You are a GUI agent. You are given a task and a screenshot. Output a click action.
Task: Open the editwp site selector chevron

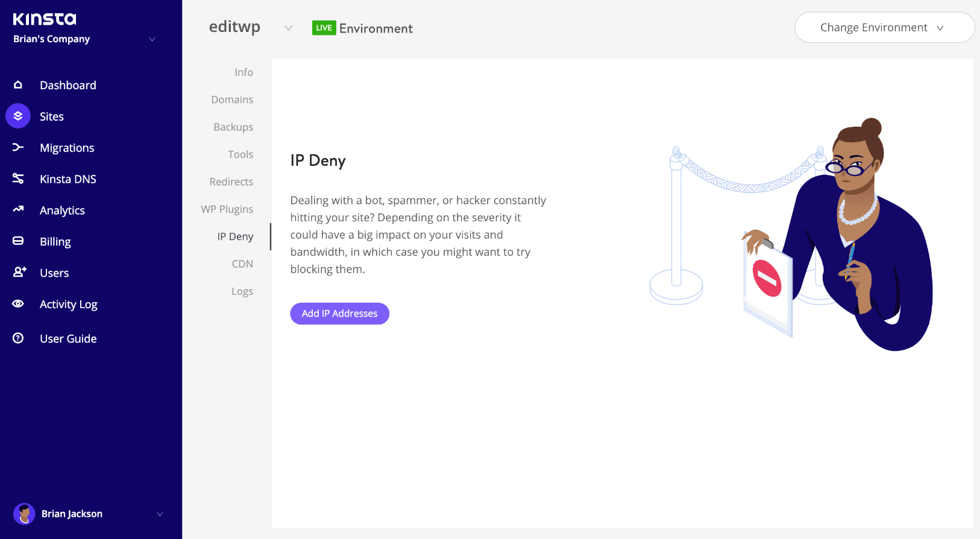289,28
